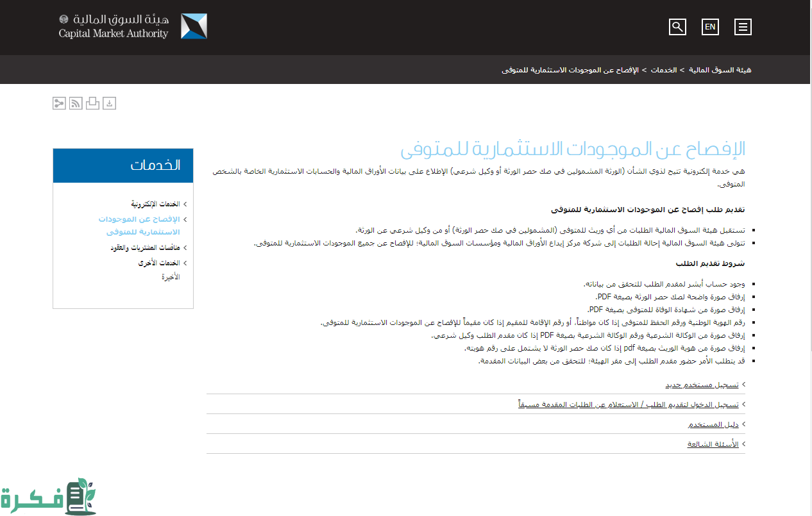Image resolution: width=812 pixels, height=516 pixels.
Task: Click الخدمات breadcrumb link
Action: 664,69
